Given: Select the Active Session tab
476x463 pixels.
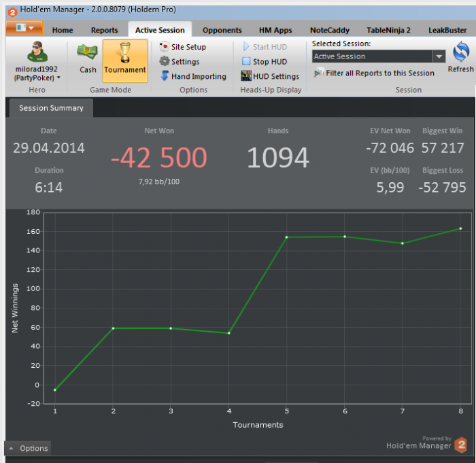Looking at the screenshot, I should (160, 30).
